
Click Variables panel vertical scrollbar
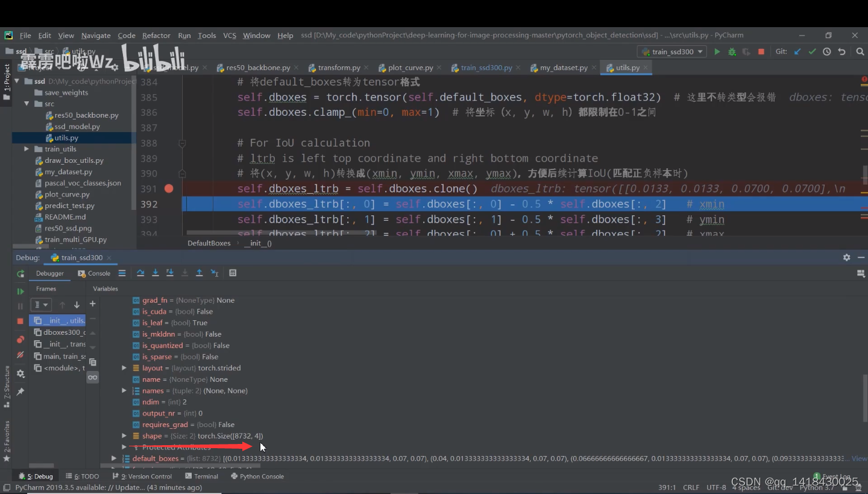tap(864, 398)
